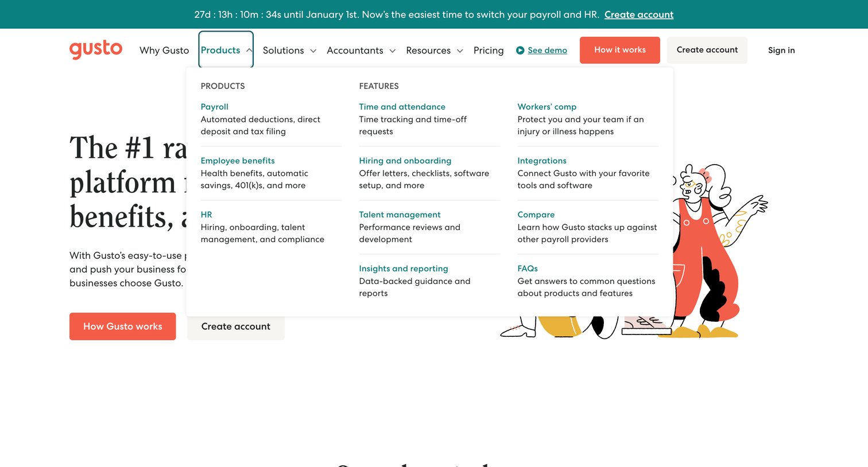Click the FEATURES column heading
Screen dimensions: 868x467
click(379, 86)
